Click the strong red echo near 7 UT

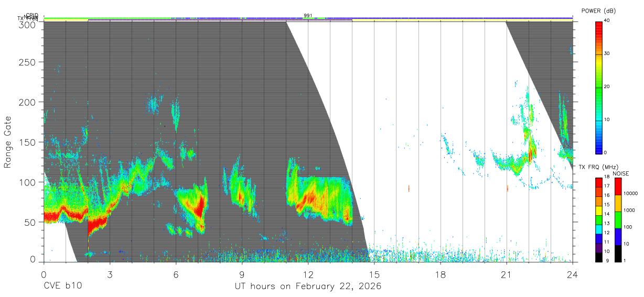pyautogui.click(x=198, y=206)
